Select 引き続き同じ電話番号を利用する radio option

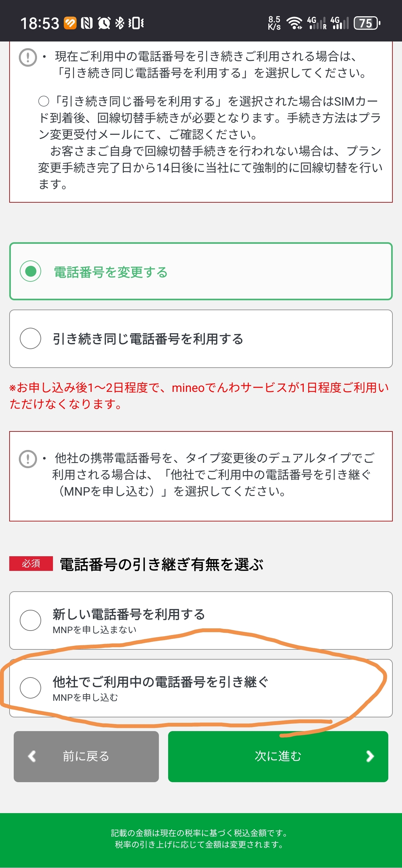click(31, 338)
